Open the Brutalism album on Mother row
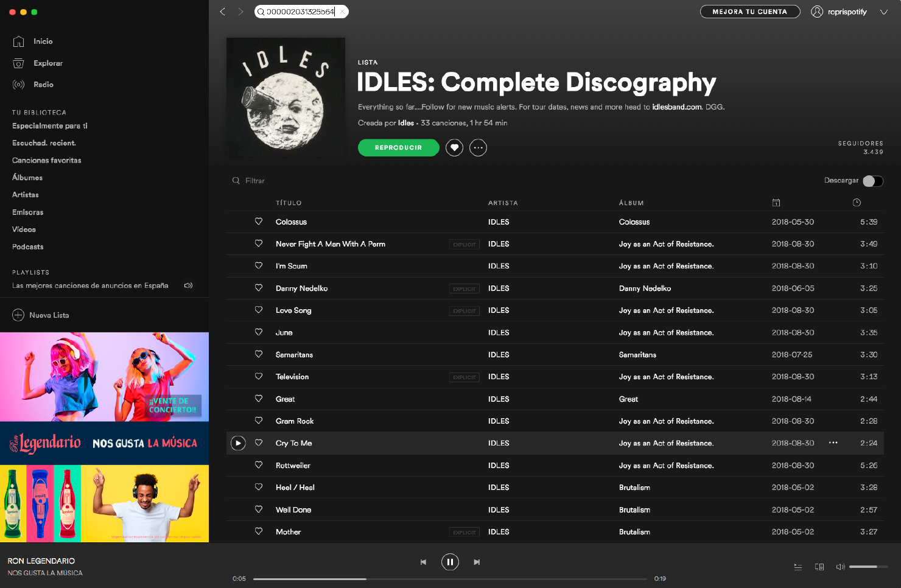This screenshot has height=588, width=901. click(634, 532)
